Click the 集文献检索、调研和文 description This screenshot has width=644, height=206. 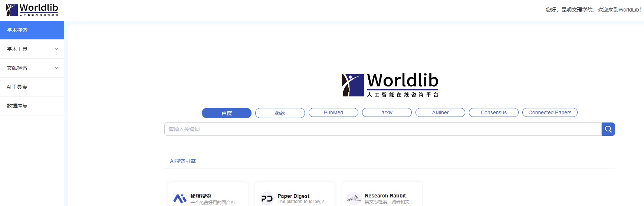pyautogui.click(x=389, y=202)
